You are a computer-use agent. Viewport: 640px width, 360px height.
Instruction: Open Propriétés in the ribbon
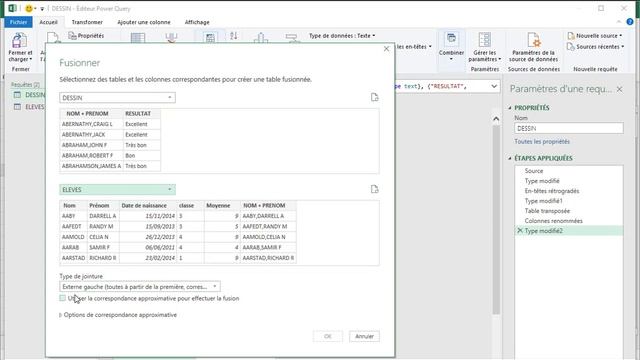[x=86, y=36]
